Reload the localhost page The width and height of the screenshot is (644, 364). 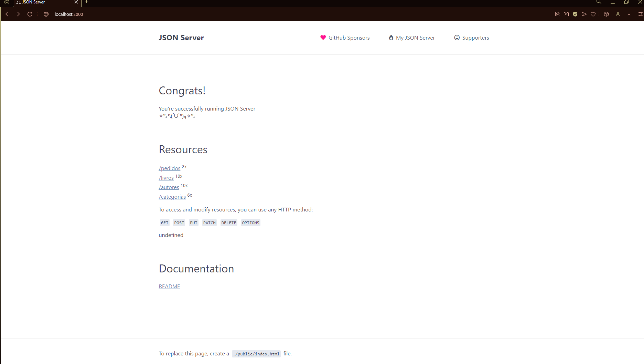30,14
